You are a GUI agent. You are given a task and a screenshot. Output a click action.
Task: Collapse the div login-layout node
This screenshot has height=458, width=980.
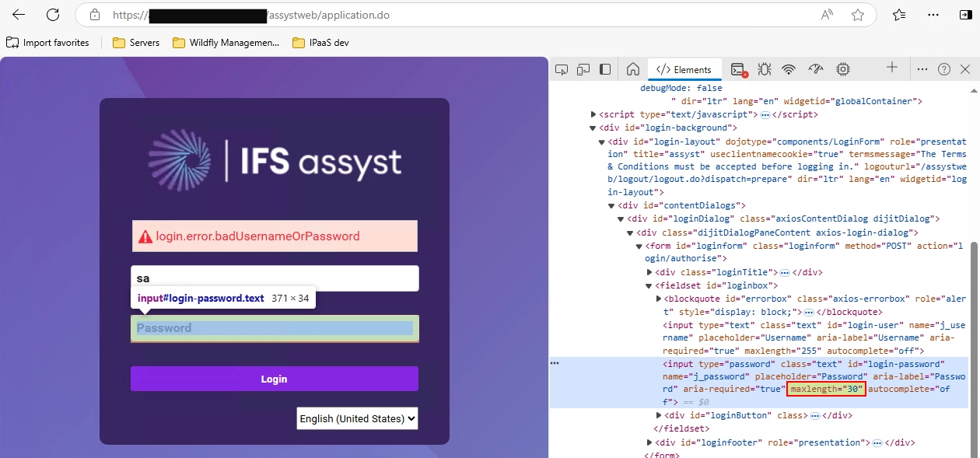tap(602, 142)
